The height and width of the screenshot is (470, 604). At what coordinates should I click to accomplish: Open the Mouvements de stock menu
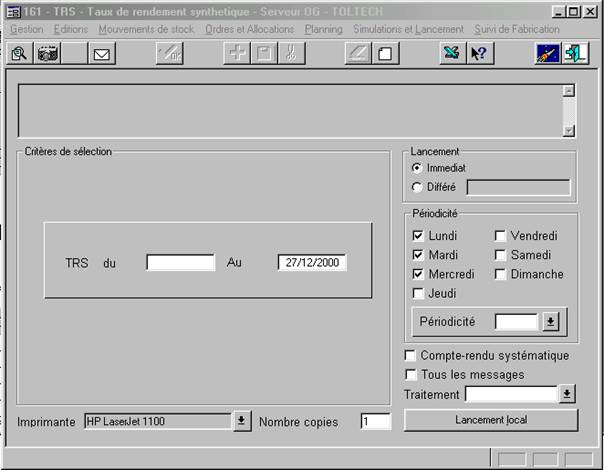(146, 30)
